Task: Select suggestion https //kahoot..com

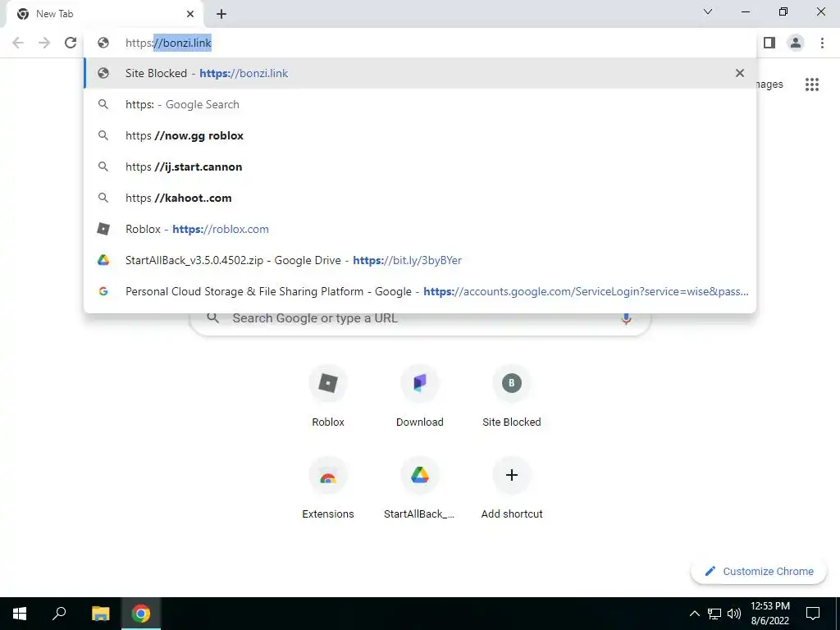Action: click(x=420, y=198)
